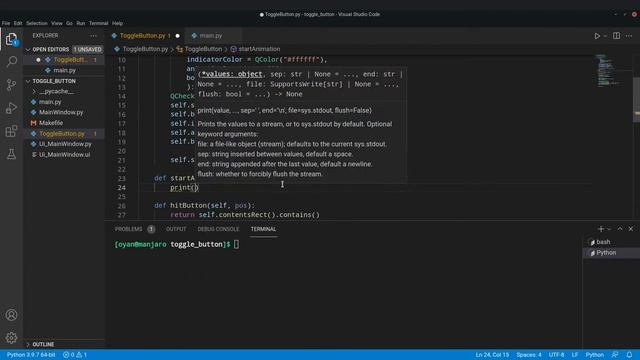The width and height of the screenshot is (640, 360).
Task: Select Python 3.9.7 64-bit interpreter
Action: coord(31,355)
